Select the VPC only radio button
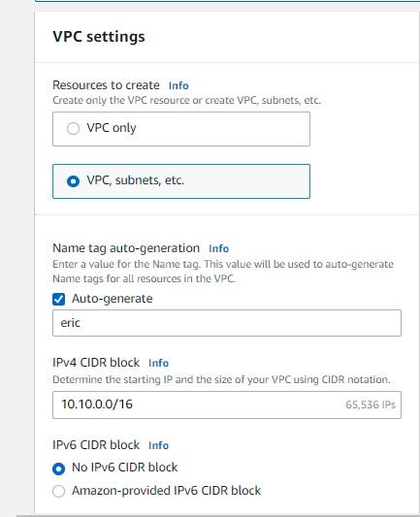420x517 pixels. [x=73, y=128]
